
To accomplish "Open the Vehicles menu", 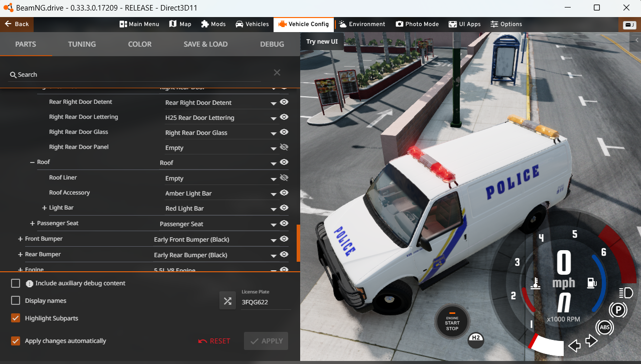I will click(x=252, y=24).
